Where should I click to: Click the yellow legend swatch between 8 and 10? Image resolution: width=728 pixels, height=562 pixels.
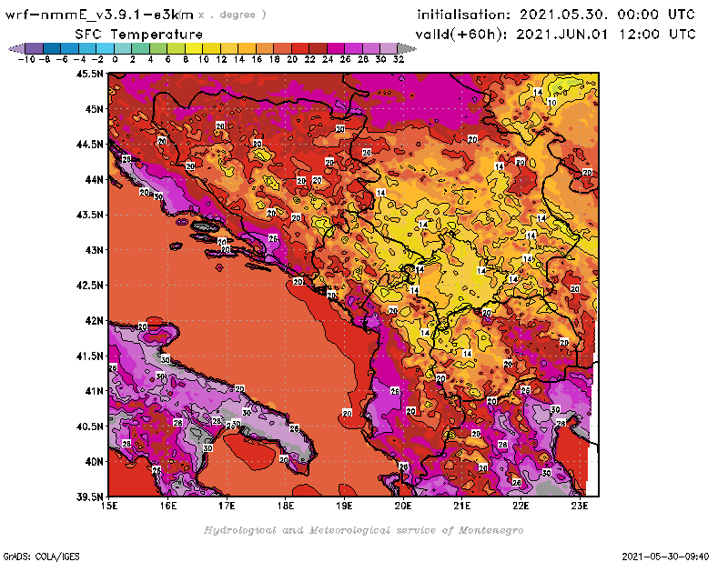tap(194, 48)
